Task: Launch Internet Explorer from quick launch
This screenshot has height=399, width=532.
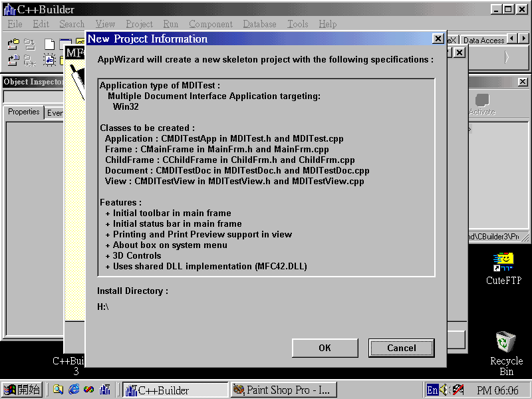Action: tap(74, 390)
